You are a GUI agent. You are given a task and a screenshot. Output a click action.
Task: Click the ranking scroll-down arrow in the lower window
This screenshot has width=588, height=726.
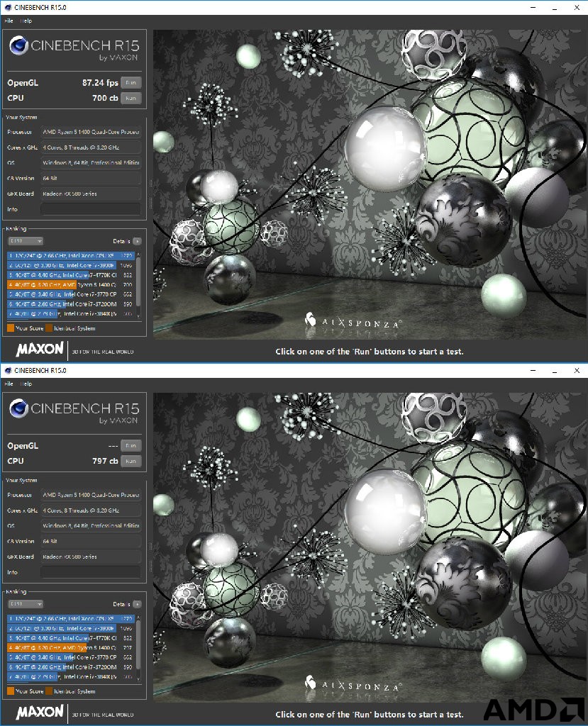click(138, 678)
